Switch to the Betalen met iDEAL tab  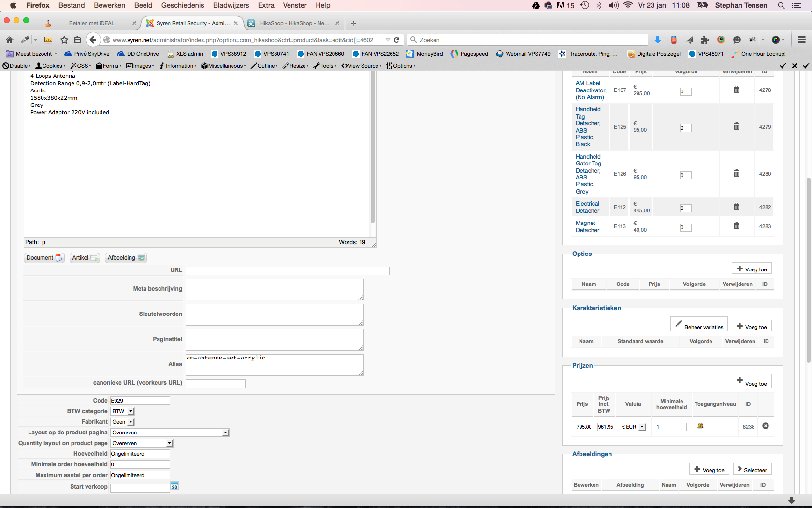(92, 23)
